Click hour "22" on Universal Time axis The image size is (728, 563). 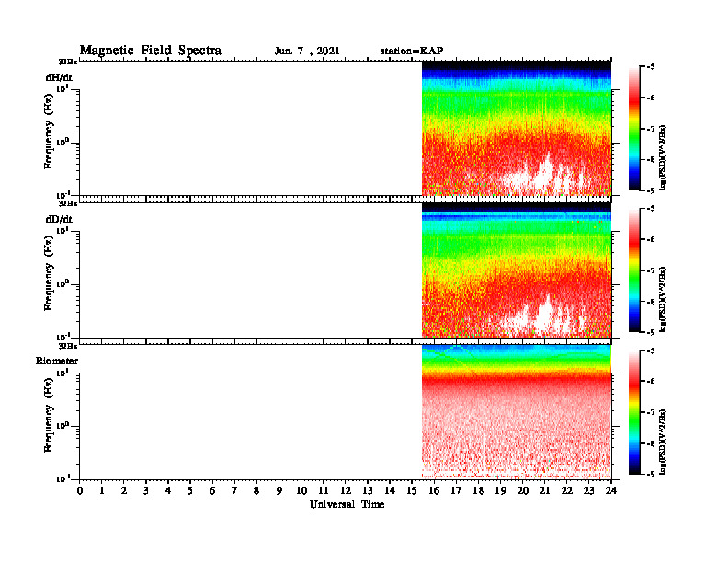[567, 491]
